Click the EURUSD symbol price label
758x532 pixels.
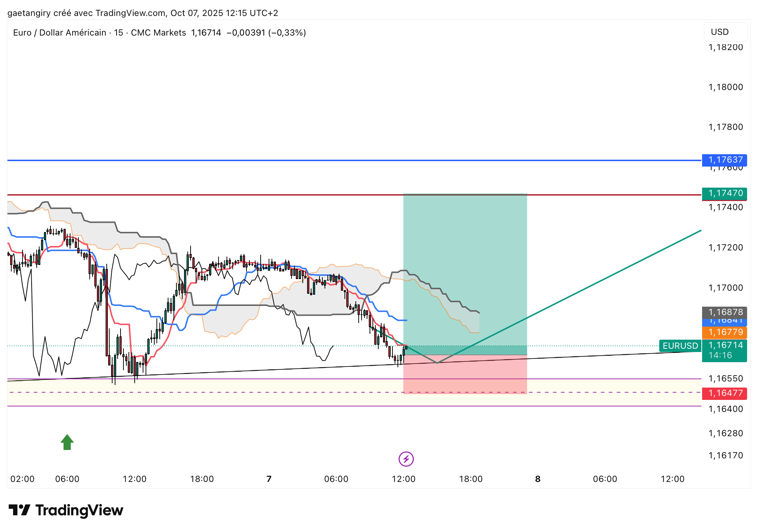click(680, 346)
